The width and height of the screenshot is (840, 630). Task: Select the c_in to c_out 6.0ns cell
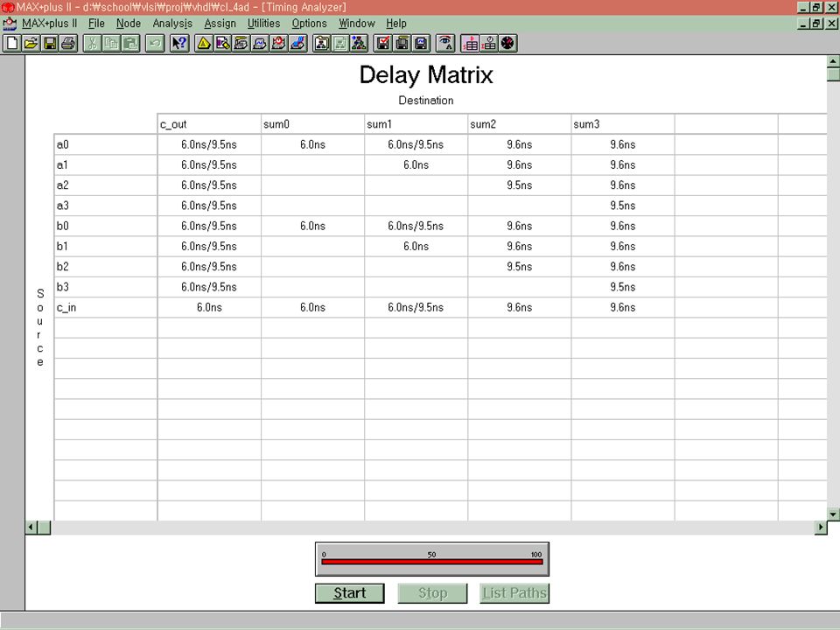click(x=209, y=307)
